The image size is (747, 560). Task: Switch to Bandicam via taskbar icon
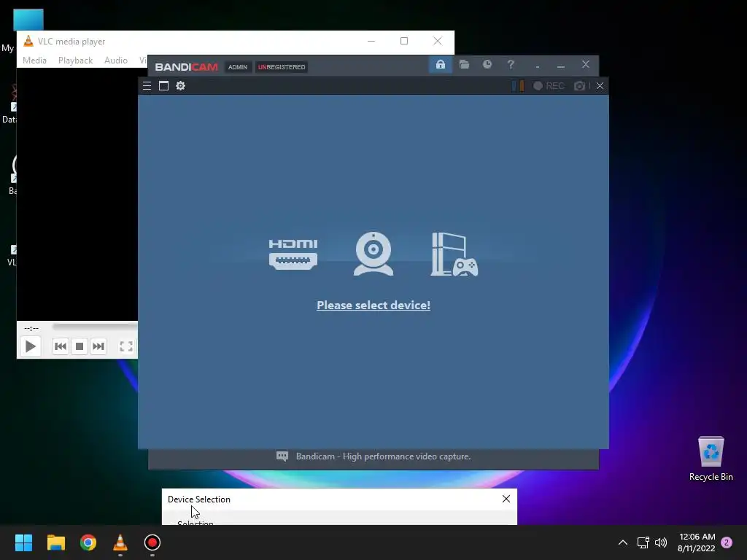click(x=152, y=542)
